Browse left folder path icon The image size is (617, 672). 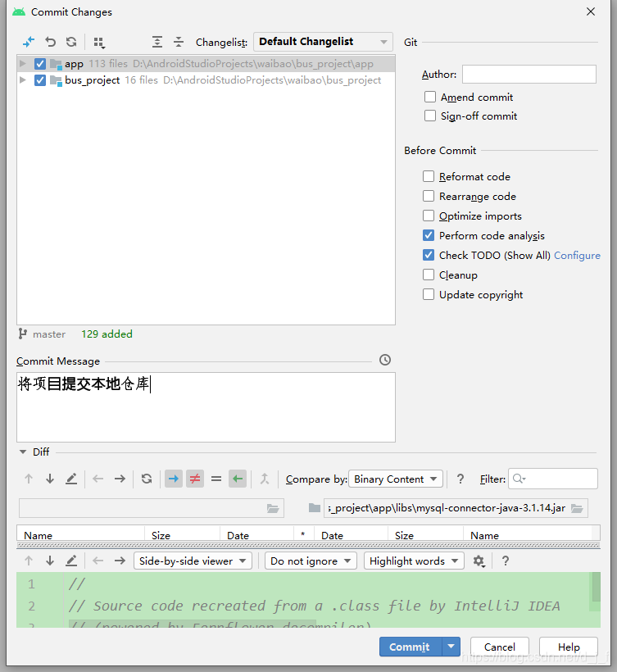(273, 508)
